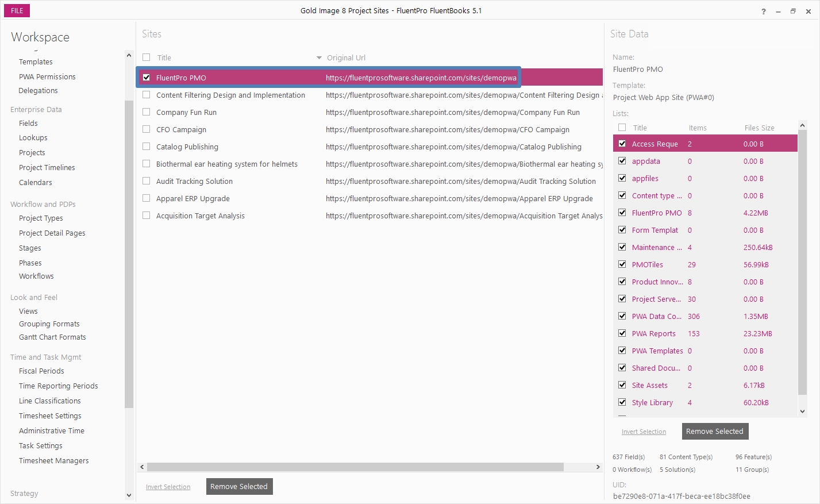The width and height of the screenshot is (820, 504).
Task: Open Project Timelines in sidebar
Action: click(x=47, y=168)
